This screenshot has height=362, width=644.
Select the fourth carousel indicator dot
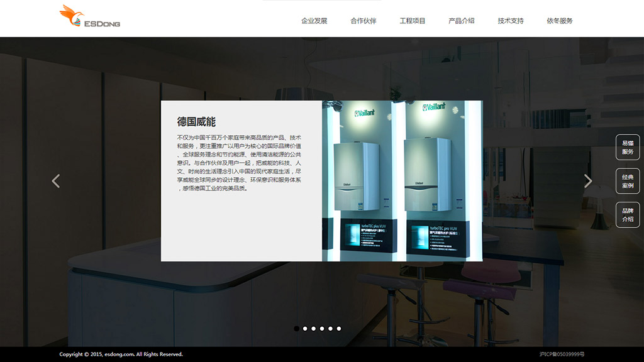[x=322, y=328]
